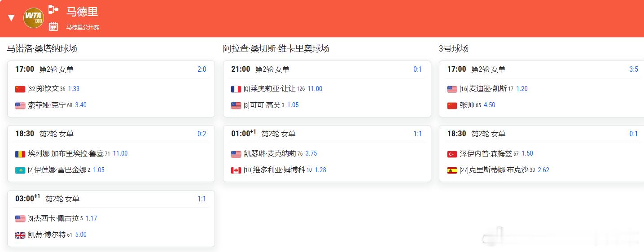This screenshot has height=252, width=644.
Task: Select odds 11.00 for 鲁塞
Action: point(120,153)
